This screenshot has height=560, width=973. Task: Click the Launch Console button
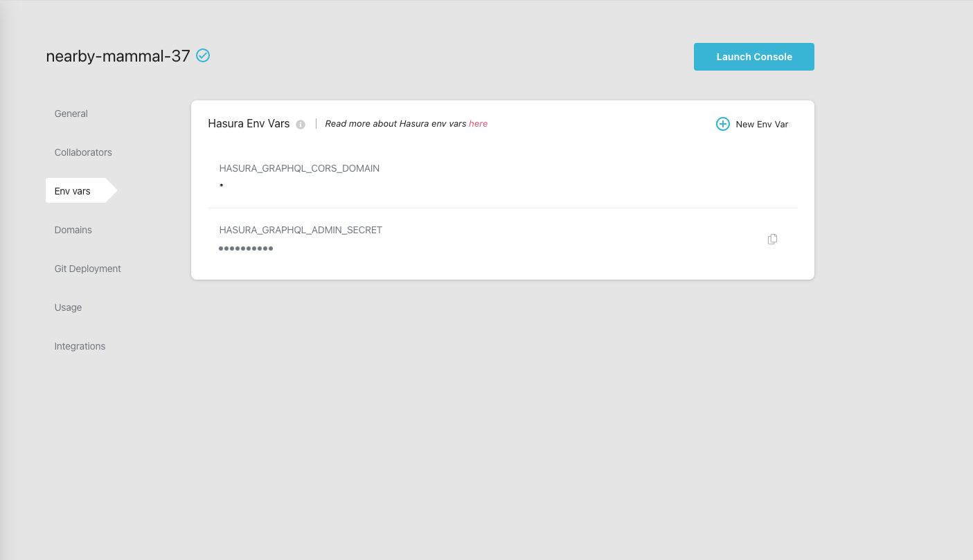[x=754, y=57]
